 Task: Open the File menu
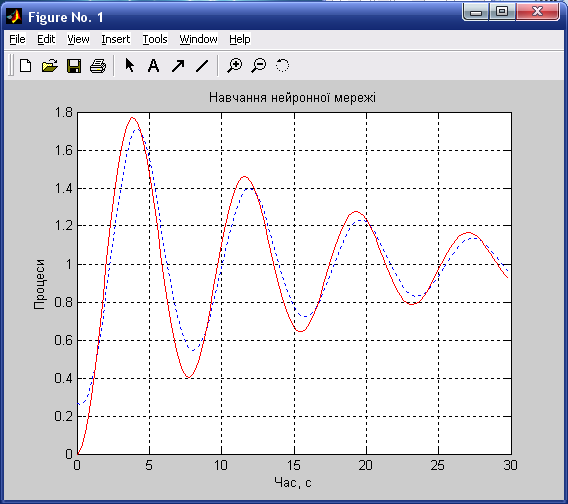(x=17, y=39)
